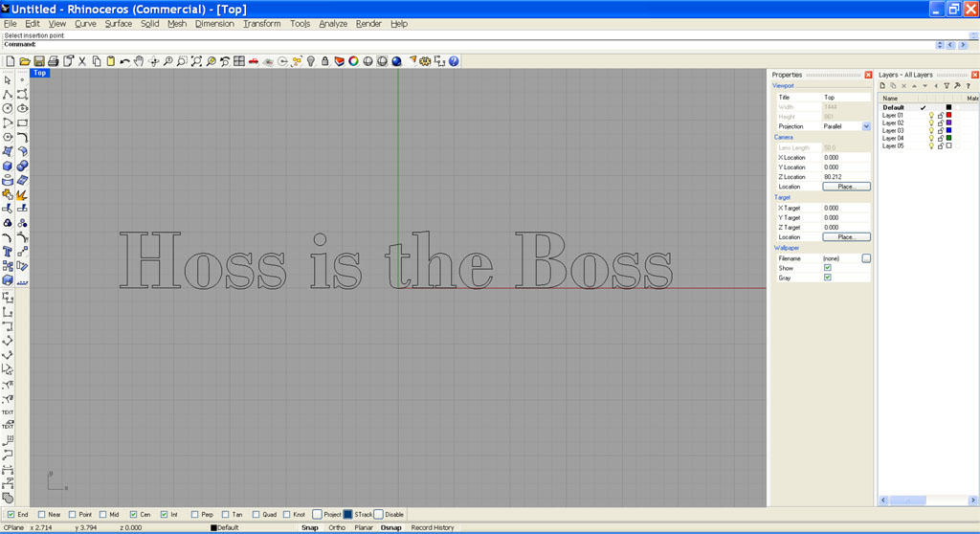
Task: Open the Surface menu
Action: 118,24
